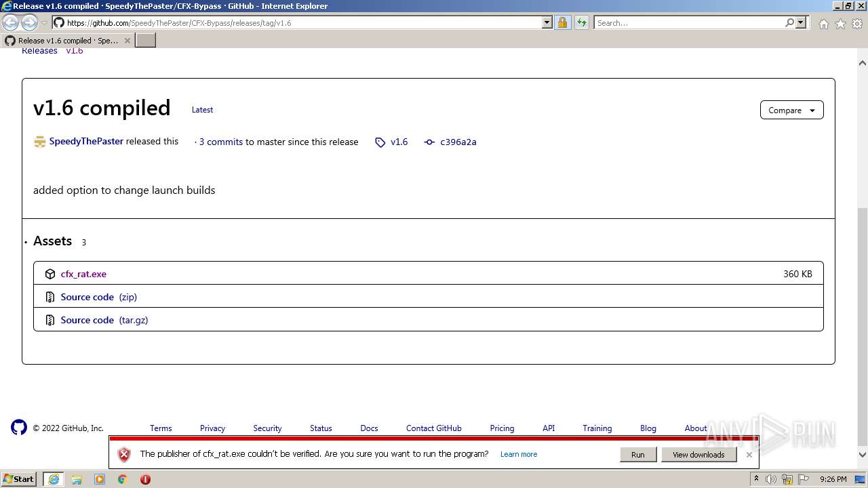
Task: Open the Contact GitHub footer link
Action: click(434, 428)
